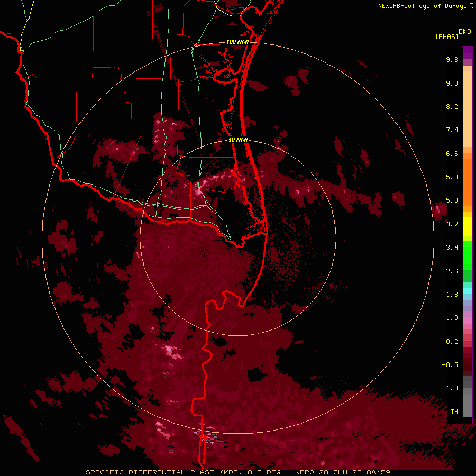
Task: Click the cyan segment of the color bar
Action: 467,291
